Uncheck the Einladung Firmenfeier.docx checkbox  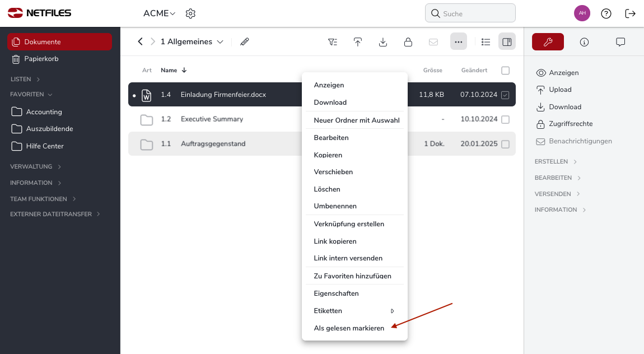coord(506,95)
